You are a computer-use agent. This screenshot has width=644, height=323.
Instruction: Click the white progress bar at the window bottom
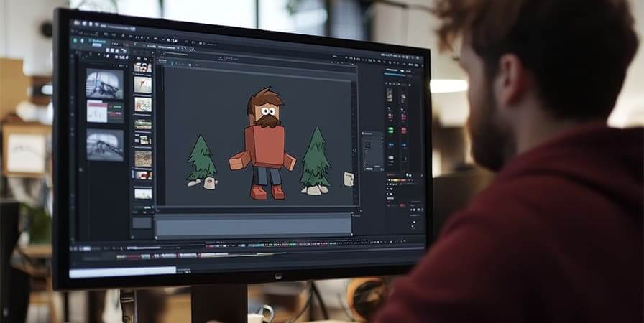[122, 272]
